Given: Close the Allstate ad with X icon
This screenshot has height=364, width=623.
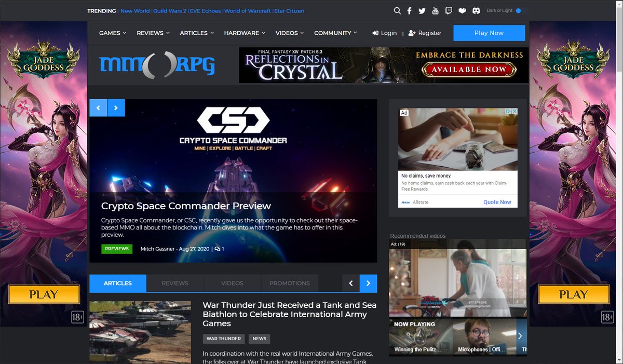Looking at the screenshot, I should pos(514,112).
